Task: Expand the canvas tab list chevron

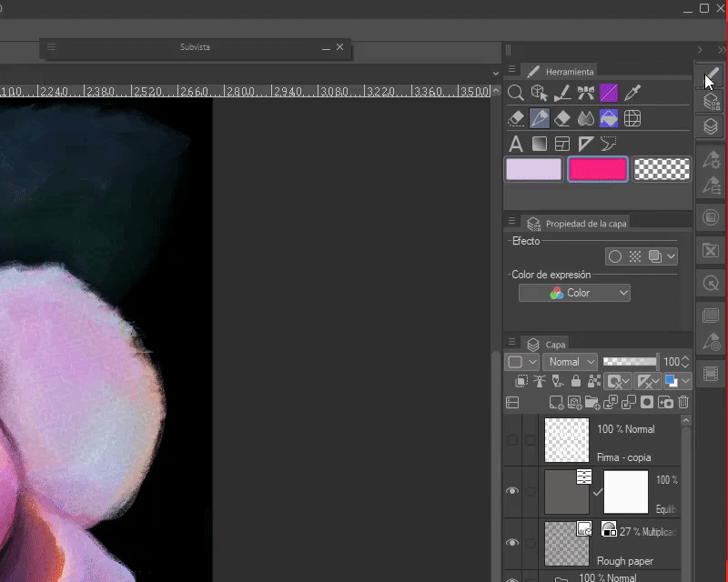Action: click(496, 74)
